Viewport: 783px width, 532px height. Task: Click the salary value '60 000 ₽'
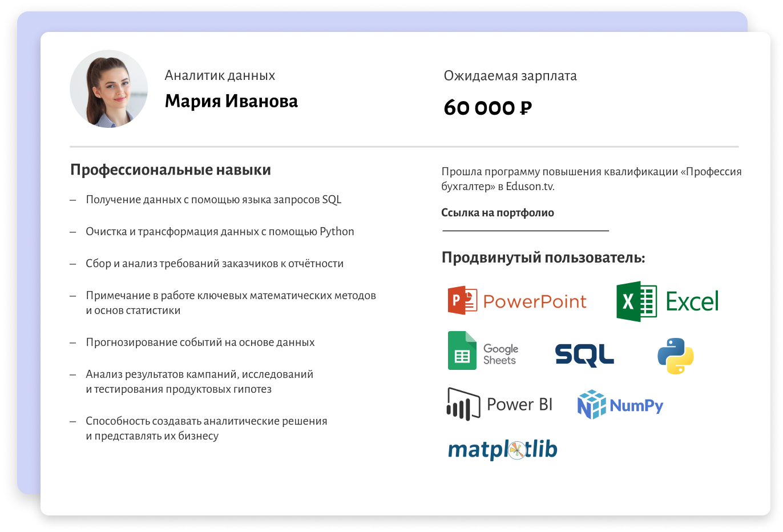point(488,107)
